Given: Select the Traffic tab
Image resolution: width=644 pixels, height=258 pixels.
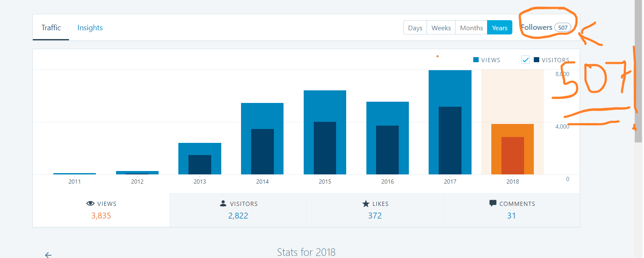Looking at the screenshot, I should (51, 27).
